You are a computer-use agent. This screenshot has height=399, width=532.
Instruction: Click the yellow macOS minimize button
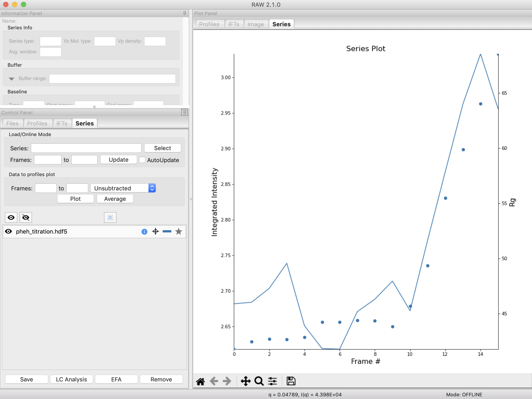(15, 4)
